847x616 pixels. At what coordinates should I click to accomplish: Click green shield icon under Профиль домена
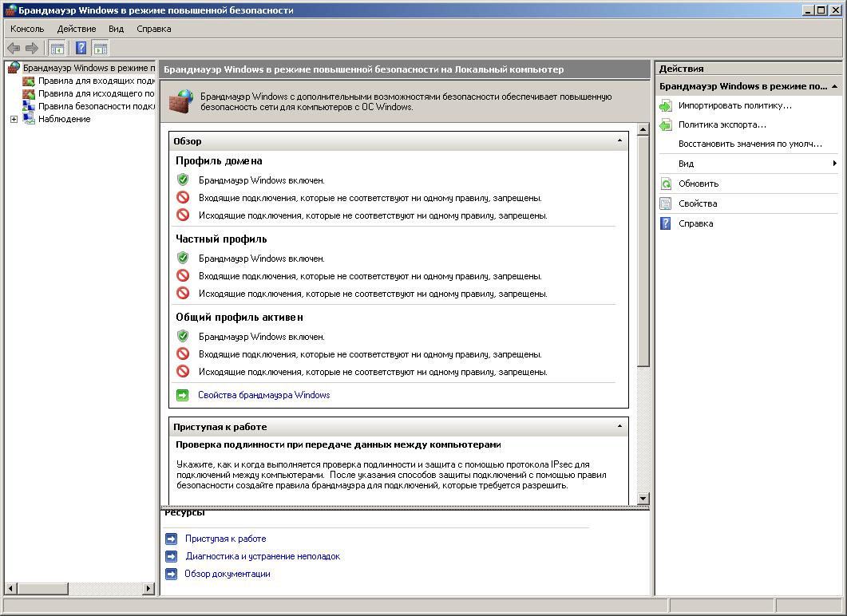click(x=183, y=180)
